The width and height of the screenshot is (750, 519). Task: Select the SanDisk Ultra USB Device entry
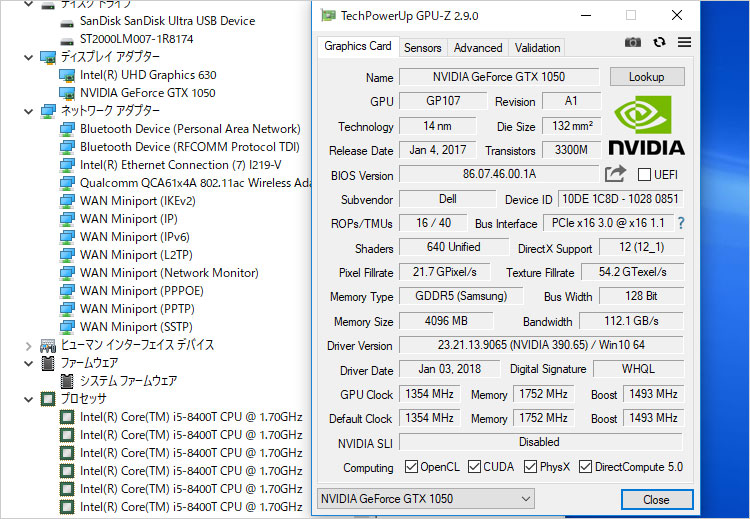coord(167,21)
